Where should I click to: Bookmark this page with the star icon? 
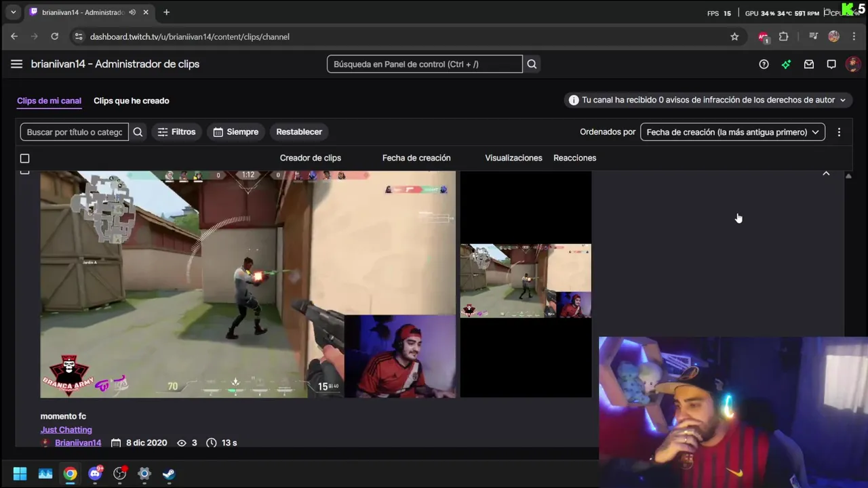pos(734,37)
